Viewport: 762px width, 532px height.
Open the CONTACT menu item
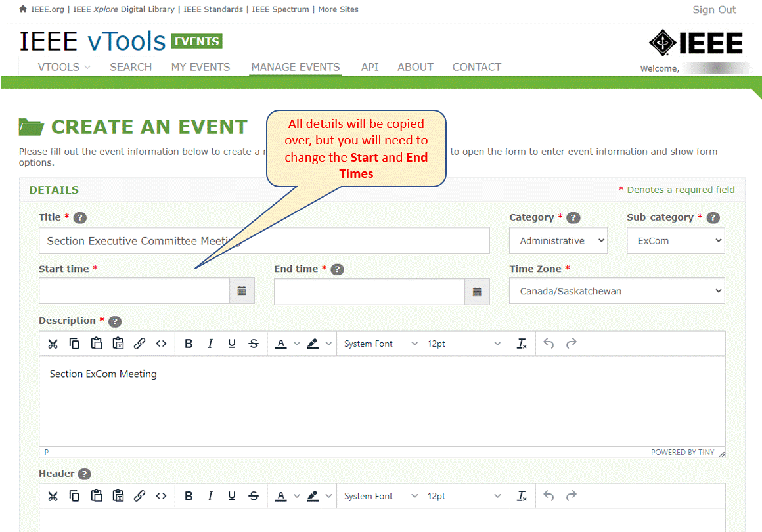click(x=477, y=67)
